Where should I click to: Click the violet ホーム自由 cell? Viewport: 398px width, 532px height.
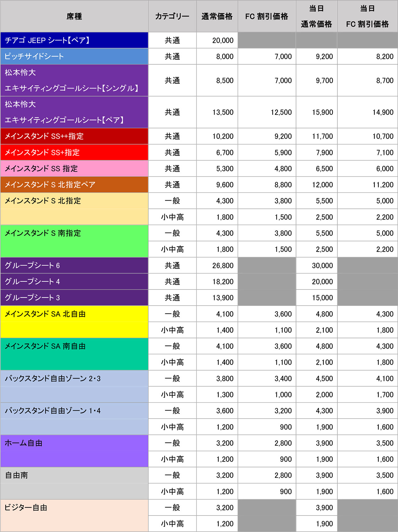[x=74, y=451]
